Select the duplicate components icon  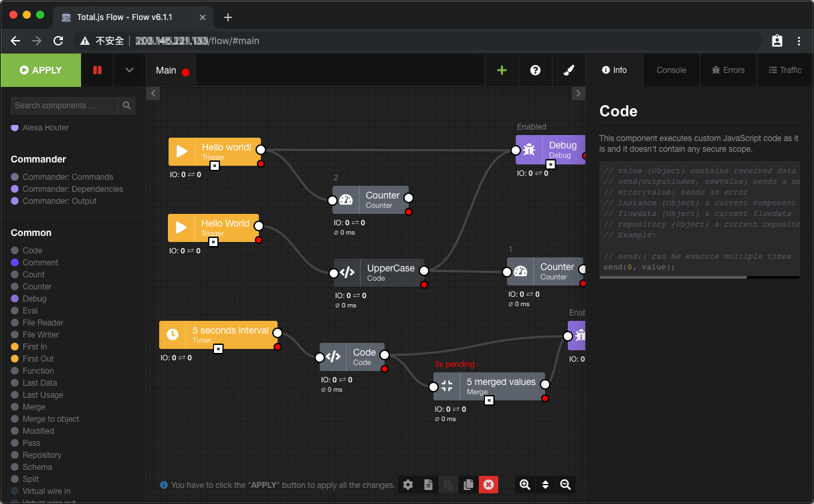pyautogui.click(x=468, y=485)
